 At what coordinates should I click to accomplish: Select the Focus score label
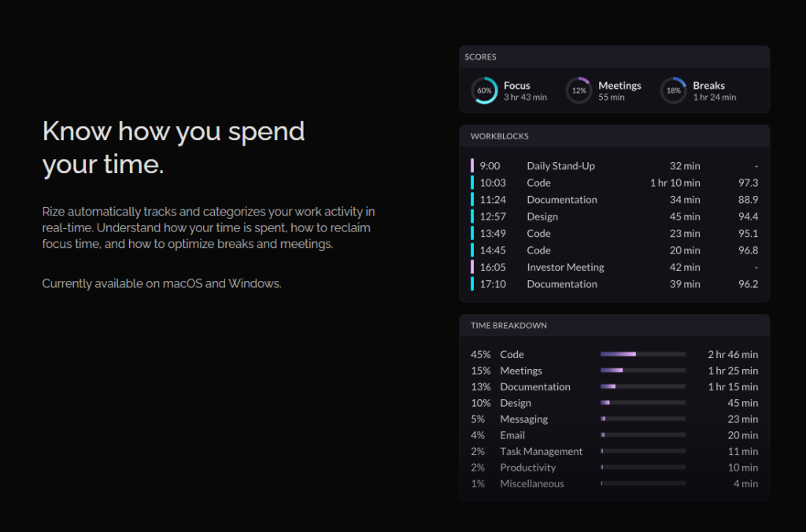pyautogui.click(x=516, y=85)
